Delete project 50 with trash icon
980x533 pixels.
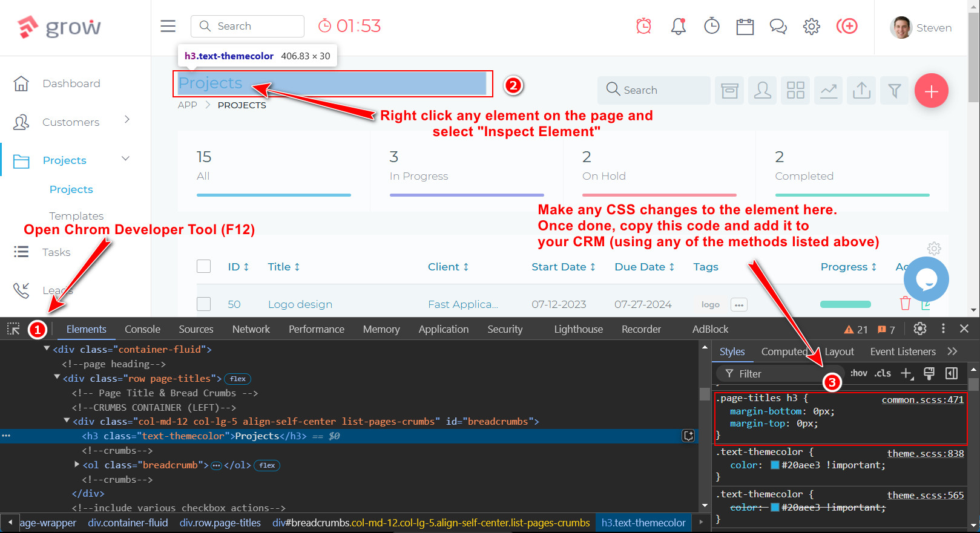pos(905,304)
